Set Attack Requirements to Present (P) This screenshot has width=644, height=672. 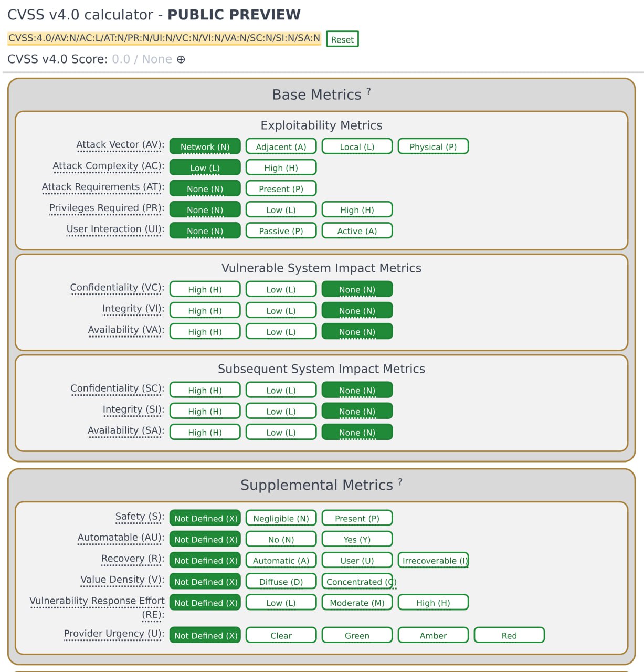[x=281, y=189]
